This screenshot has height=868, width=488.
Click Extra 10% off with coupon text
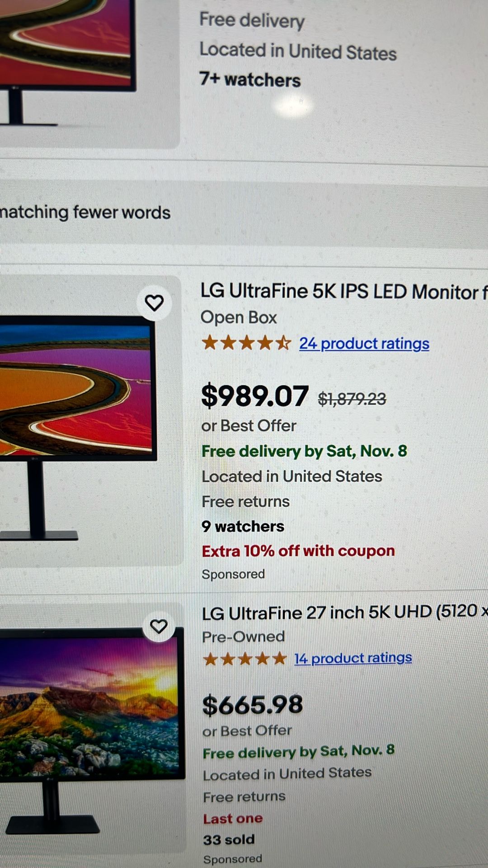(x=298, y=551)
